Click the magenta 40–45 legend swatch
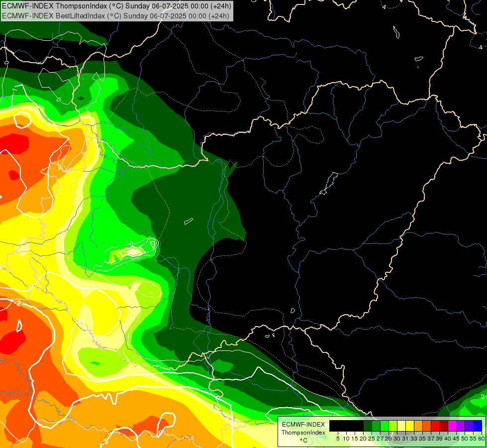 click(452, 426)
